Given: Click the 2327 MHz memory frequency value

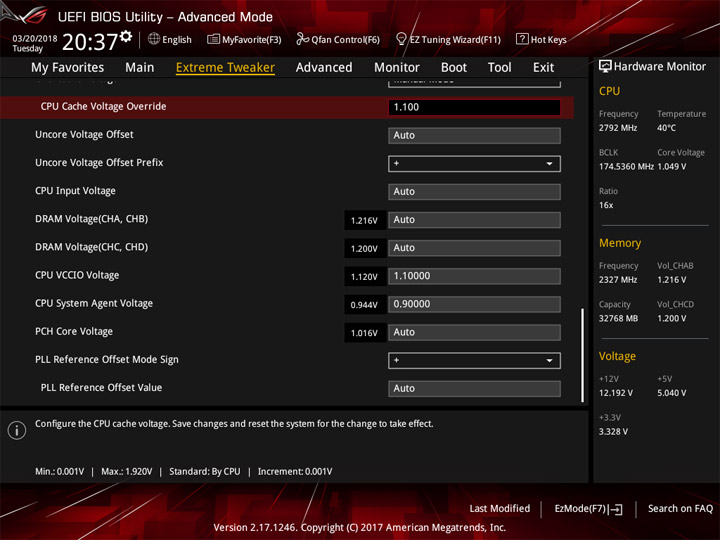Looking at the screenshot, I should [618, 279].
